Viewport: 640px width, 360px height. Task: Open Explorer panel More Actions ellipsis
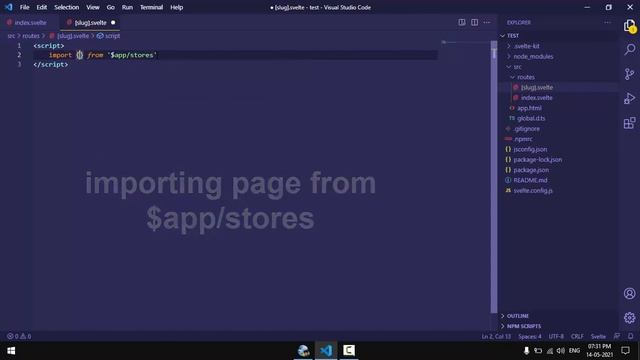point(607,22)
